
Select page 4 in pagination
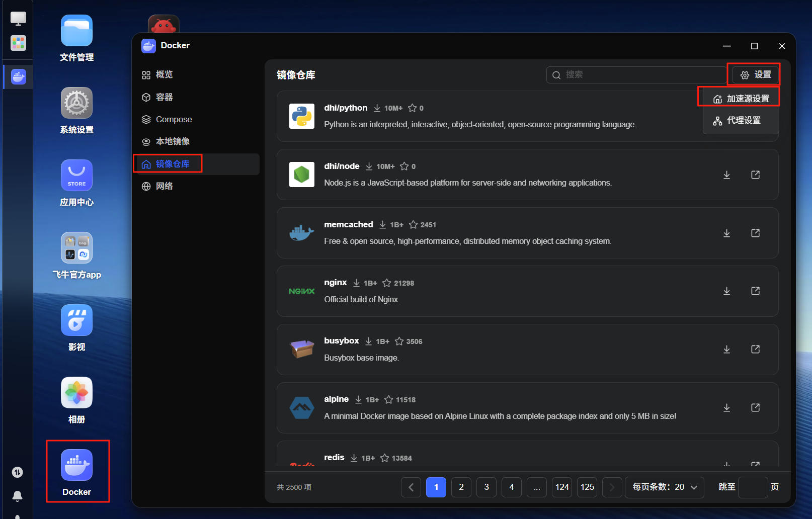coord(512,487)
